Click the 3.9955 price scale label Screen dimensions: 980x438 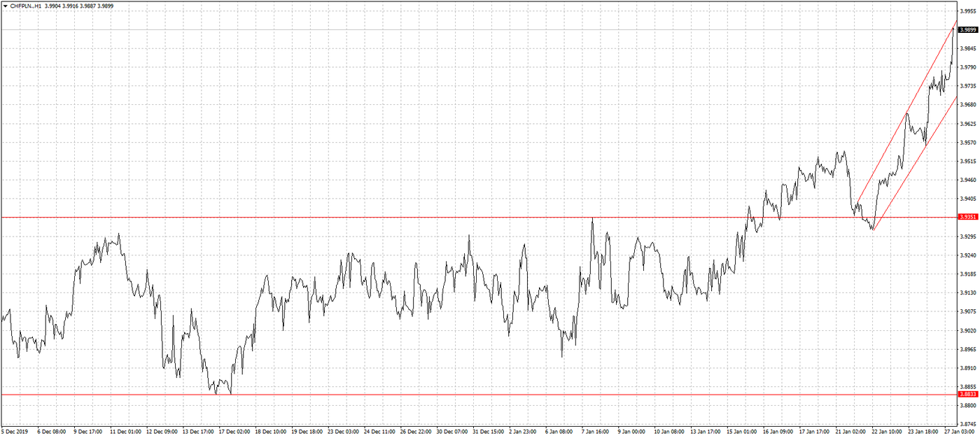click(x=968, y=11)
